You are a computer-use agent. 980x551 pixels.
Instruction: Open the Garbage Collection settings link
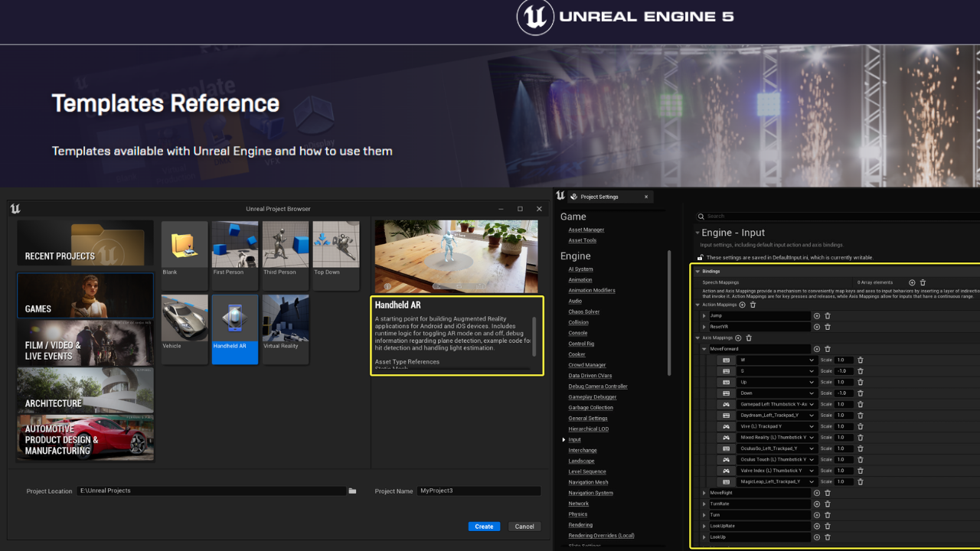click(590, 408)
